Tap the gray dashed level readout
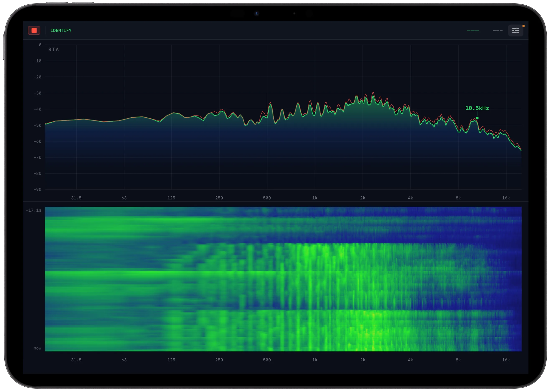The width and height of the screenshot is (551, 392). tap(498, 31)
